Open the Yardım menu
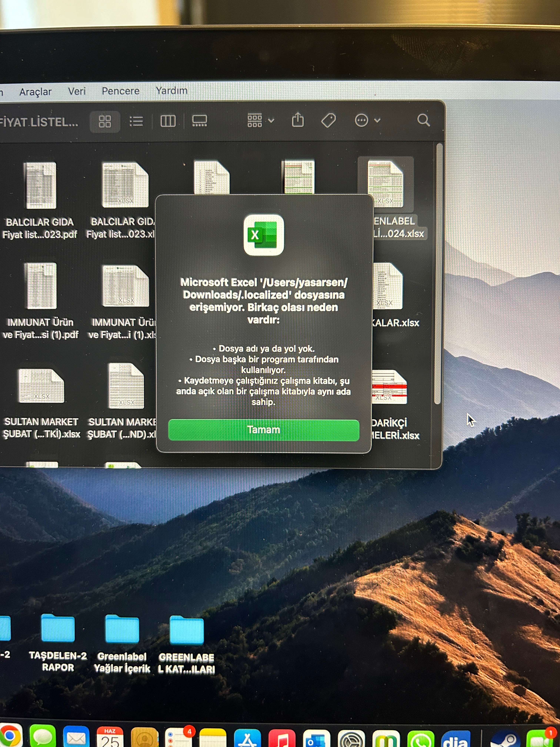 click(x=171, y=91)
